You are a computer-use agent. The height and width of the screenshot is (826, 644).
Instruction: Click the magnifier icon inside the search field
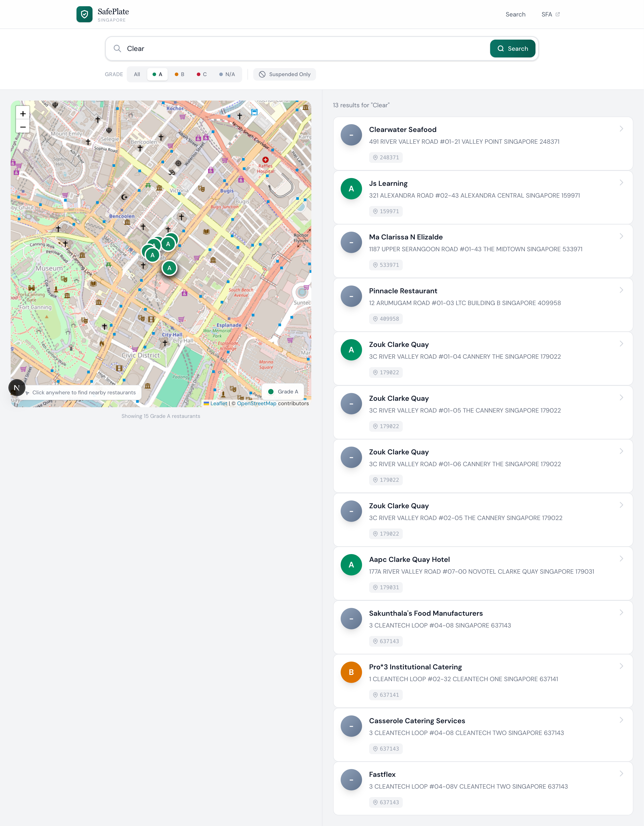[117, 49]
